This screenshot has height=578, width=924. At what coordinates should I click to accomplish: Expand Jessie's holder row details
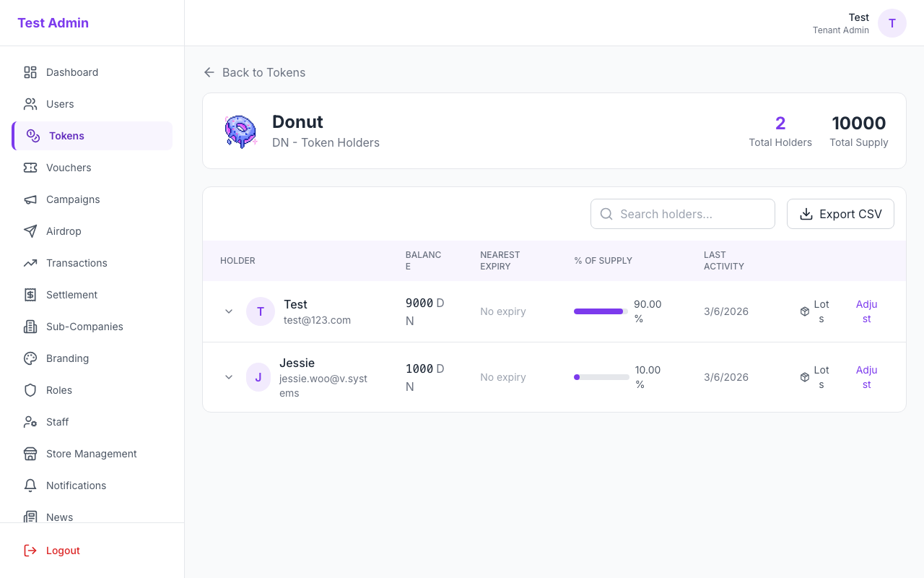click(229, 377)
